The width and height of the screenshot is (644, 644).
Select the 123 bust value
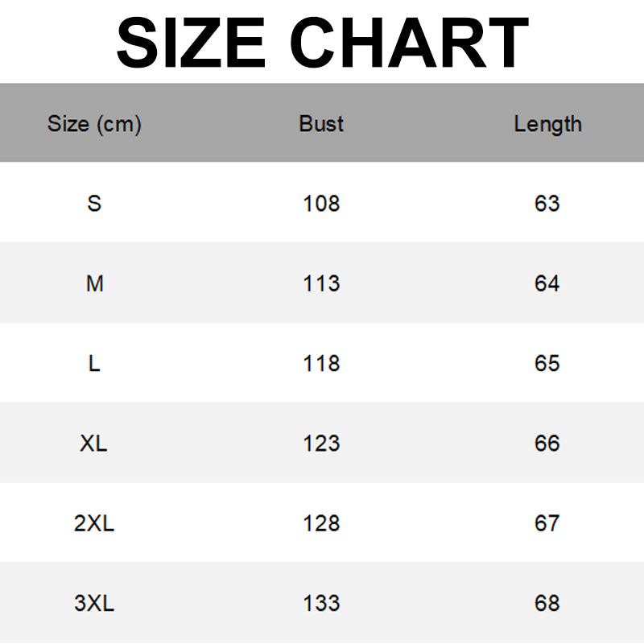[321, 443]
